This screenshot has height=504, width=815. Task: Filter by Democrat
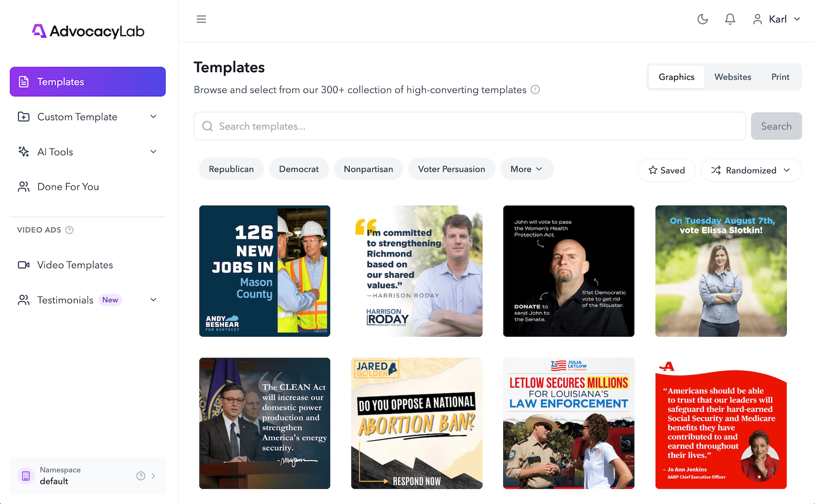(x=299, y=169)
